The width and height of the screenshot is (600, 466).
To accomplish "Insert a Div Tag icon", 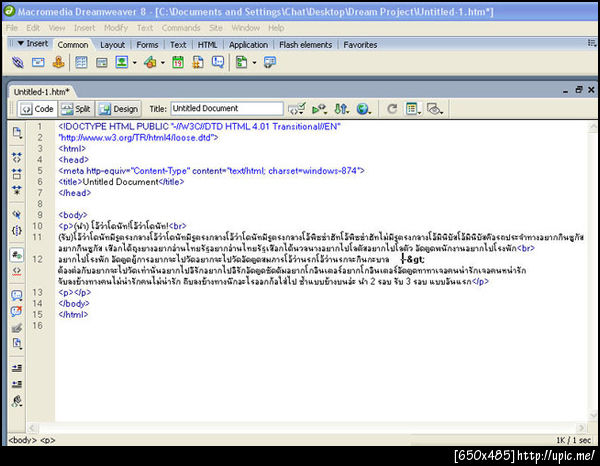I will (101, 62).
